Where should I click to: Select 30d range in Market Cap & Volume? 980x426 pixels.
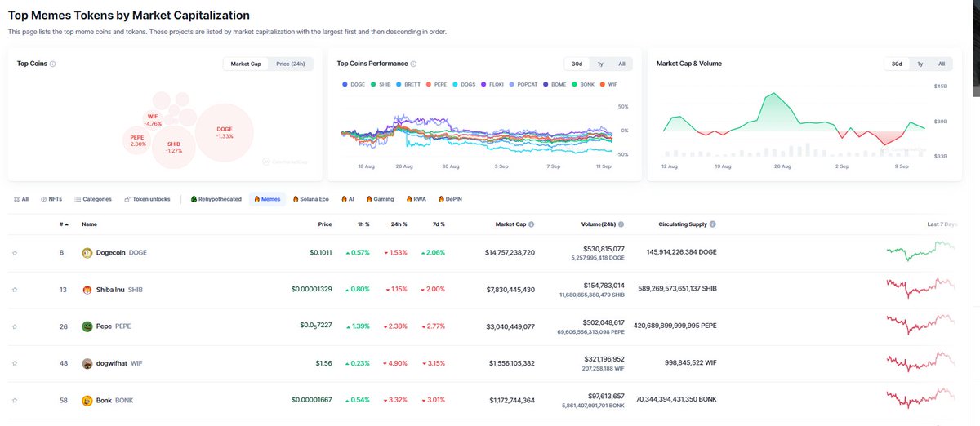897,64
